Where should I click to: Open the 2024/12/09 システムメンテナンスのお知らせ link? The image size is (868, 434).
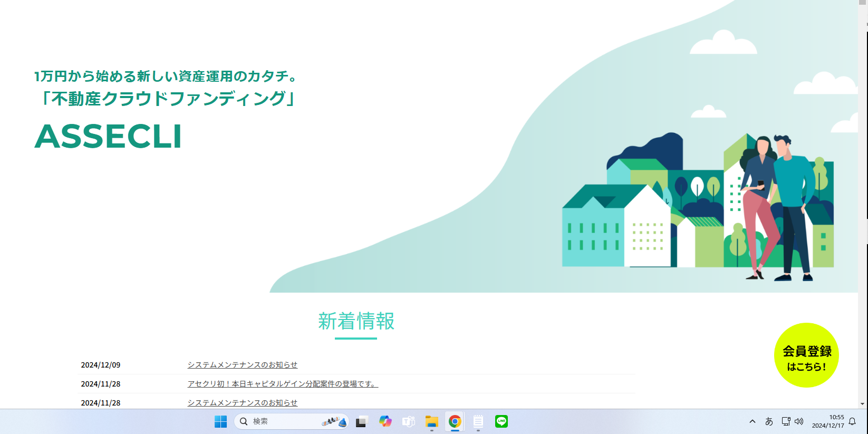242,365
